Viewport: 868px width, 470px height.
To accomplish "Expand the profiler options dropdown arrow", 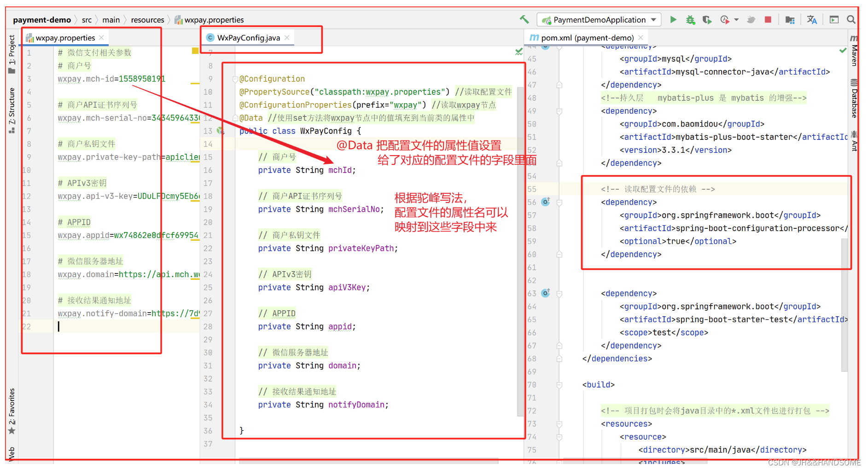I will (x=736, y=20).
